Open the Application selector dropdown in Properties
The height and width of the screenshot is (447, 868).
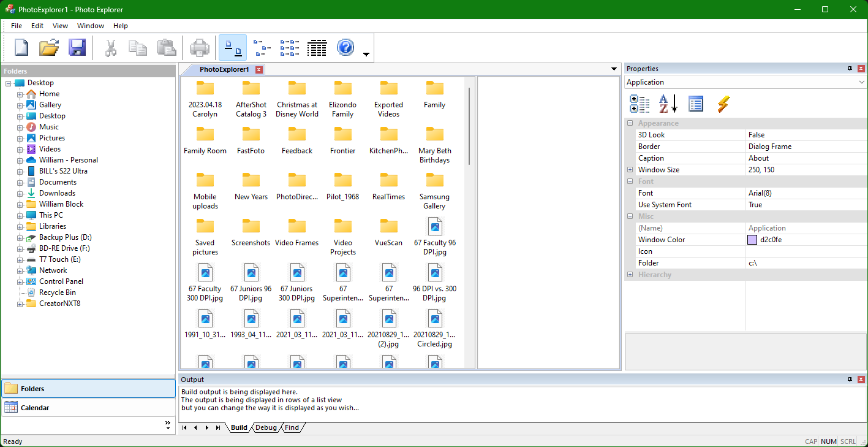862,82
